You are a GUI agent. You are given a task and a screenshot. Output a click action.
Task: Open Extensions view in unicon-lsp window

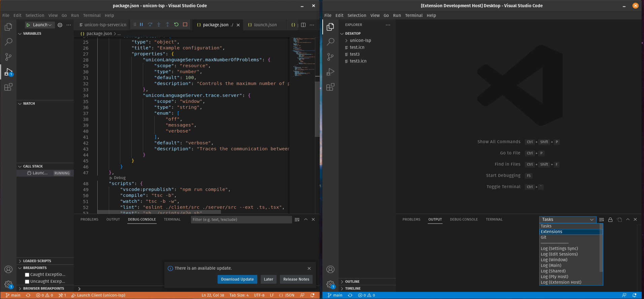[8, 87]
